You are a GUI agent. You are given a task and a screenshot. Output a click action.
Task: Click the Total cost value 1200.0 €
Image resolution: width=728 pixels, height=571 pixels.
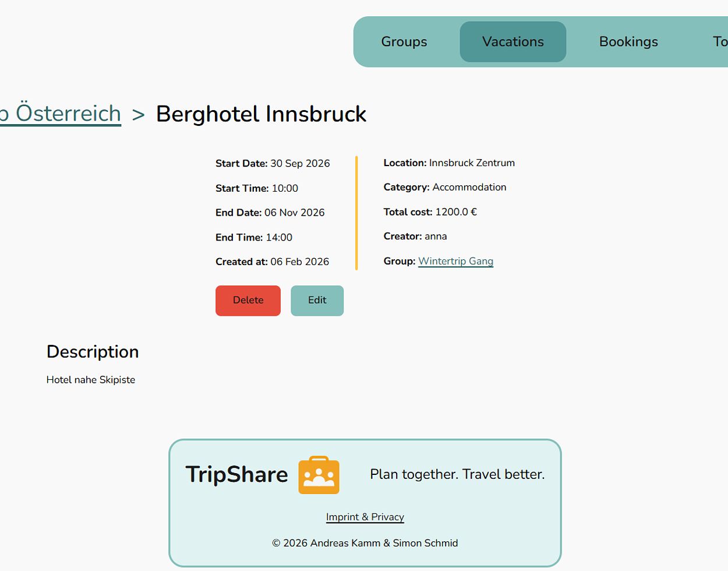456,212
